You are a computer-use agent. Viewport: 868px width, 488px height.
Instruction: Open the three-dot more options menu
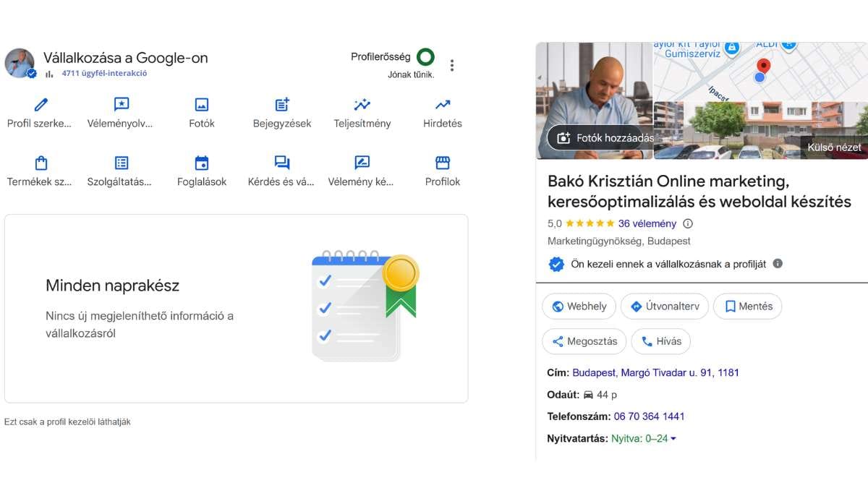tap(452, 66)
